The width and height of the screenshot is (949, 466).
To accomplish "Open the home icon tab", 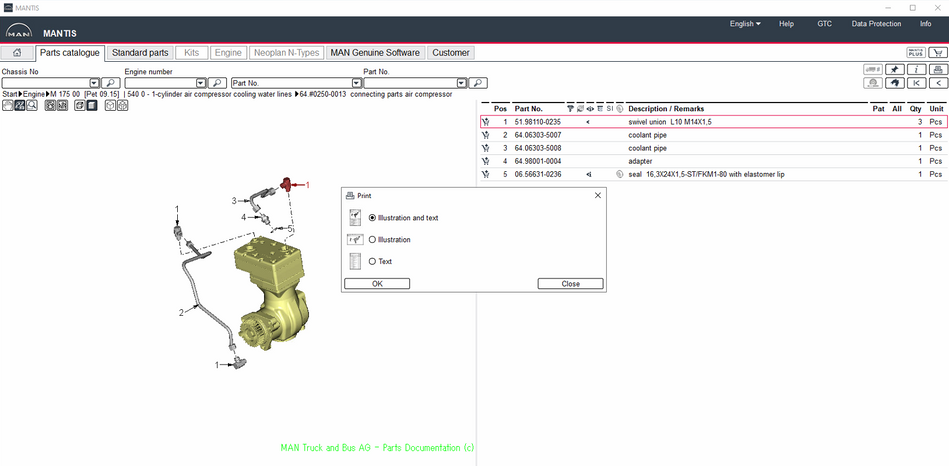I will point(17,53).
